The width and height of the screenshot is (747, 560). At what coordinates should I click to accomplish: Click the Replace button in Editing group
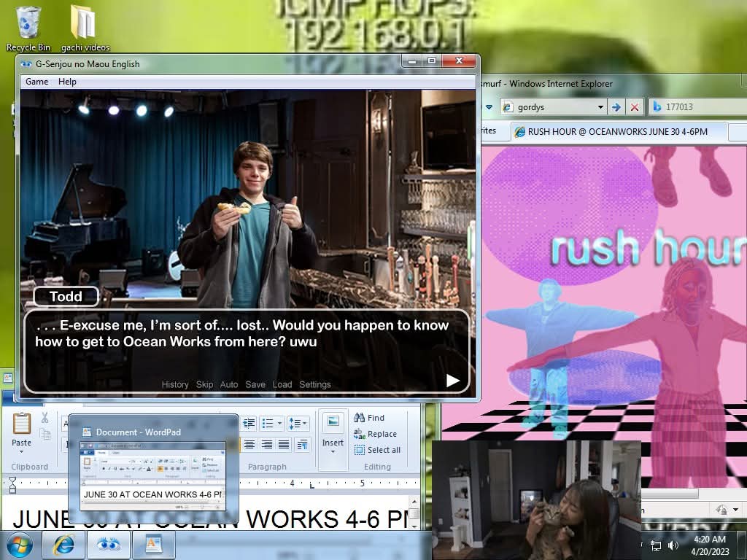point(375,434)
